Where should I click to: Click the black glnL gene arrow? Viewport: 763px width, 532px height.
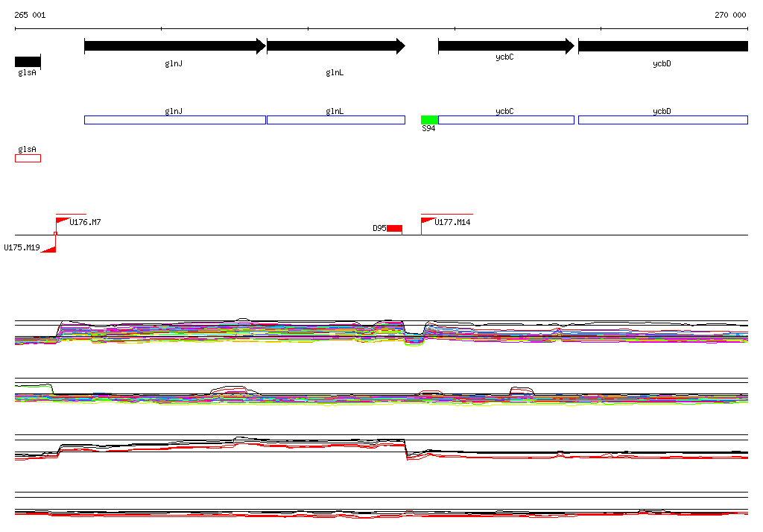click(x=336, y=46)
